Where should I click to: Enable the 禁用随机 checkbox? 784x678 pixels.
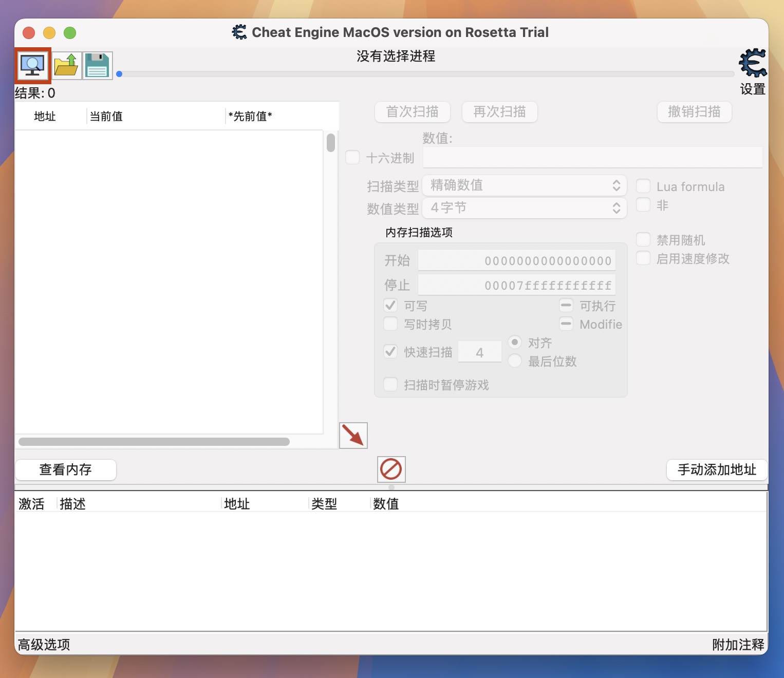tap(643, 239)
